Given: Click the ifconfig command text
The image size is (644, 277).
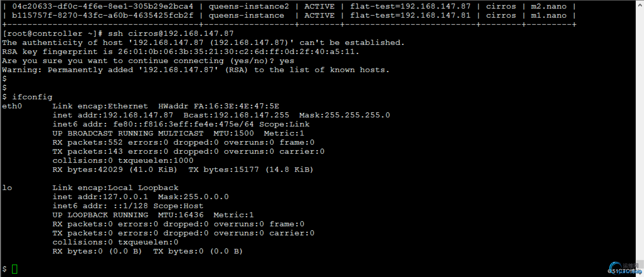Looking at the screenshot, I should pos(32,97).
